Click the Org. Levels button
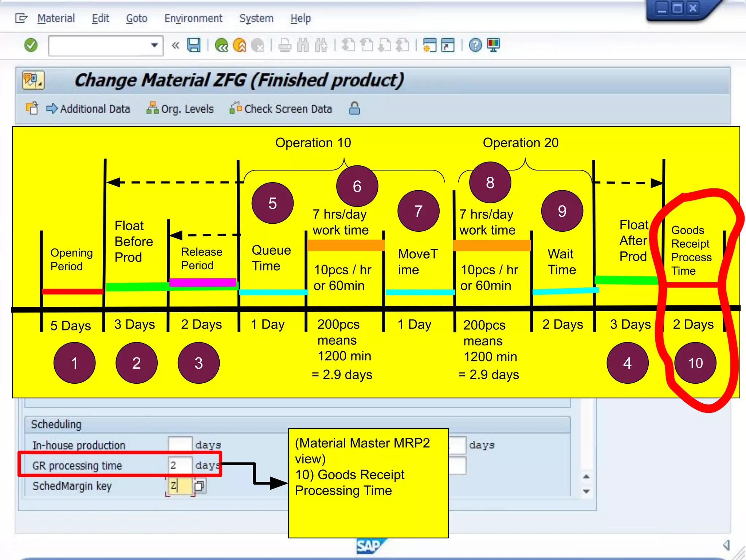This screenshot has width=746, height=560. coord(180,109)
